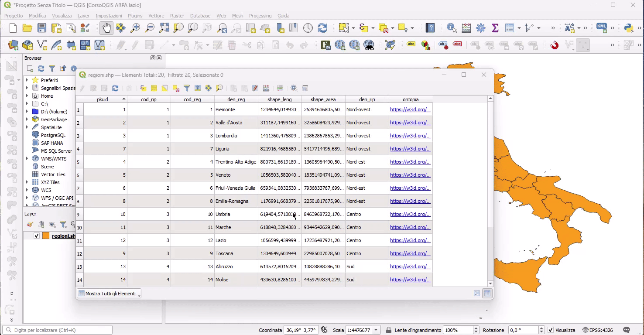Expand the GeoPackage tree node
644x335 pixels.
[x=27, y=120]
